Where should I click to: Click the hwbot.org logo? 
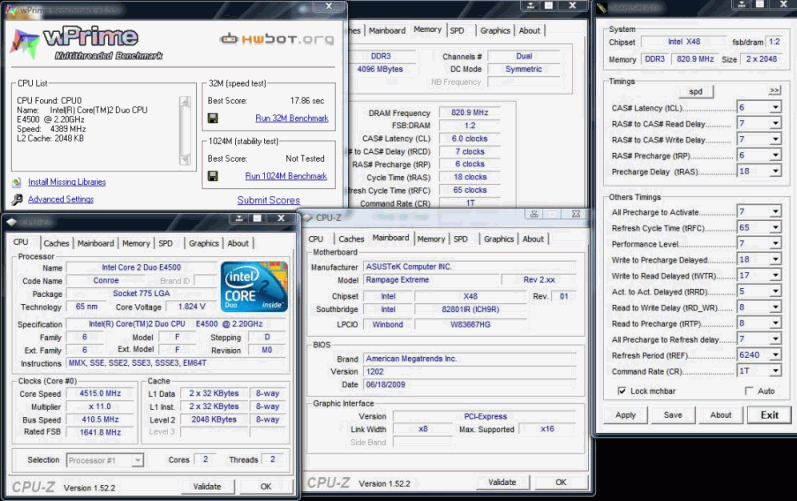pos(277,39)
